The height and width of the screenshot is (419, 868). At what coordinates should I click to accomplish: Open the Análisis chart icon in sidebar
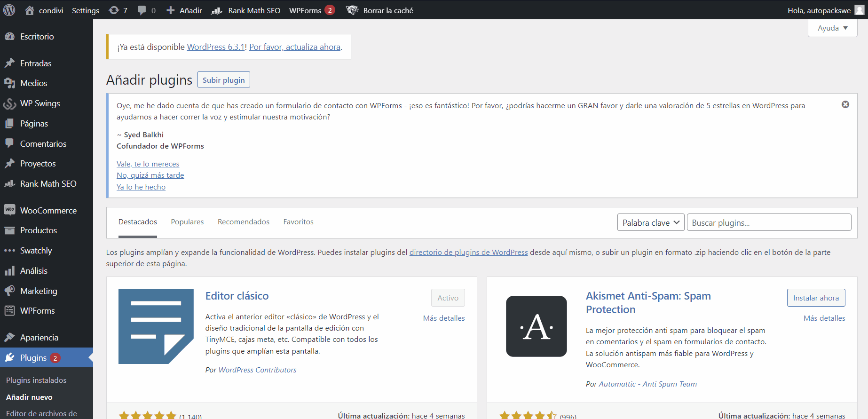coord(9,271)
